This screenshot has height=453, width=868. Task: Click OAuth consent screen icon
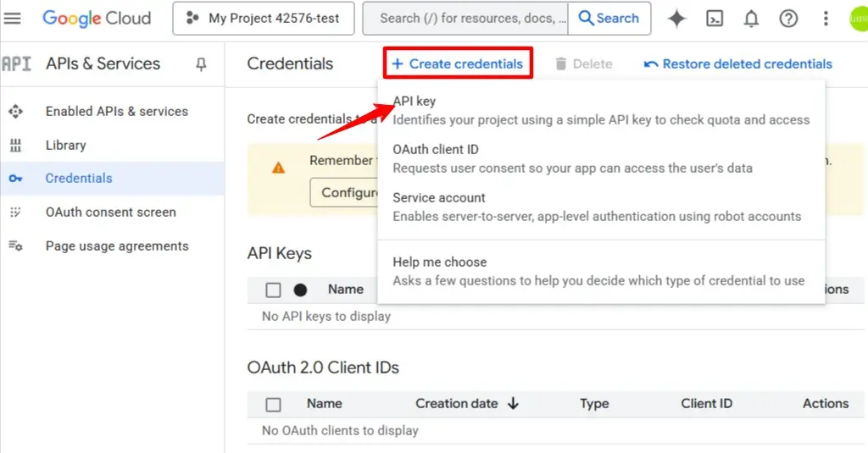tap(15, 212)
